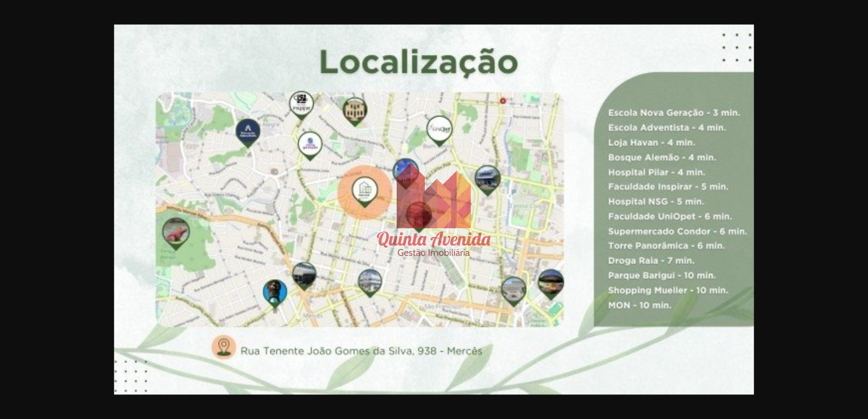Select 'Escola Nova Geração - 3 min.' entry
868x419 pixels.
674,113
